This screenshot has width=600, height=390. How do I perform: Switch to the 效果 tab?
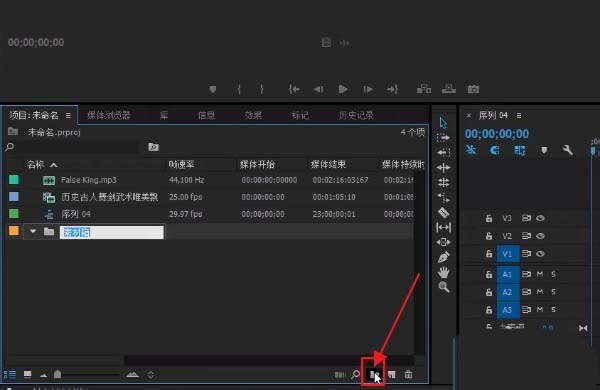click(x=253, y=115)
